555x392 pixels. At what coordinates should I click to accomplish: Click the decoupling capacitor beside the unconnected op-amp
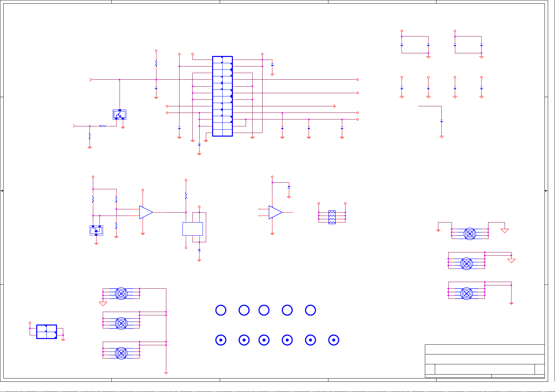[289, 187]
